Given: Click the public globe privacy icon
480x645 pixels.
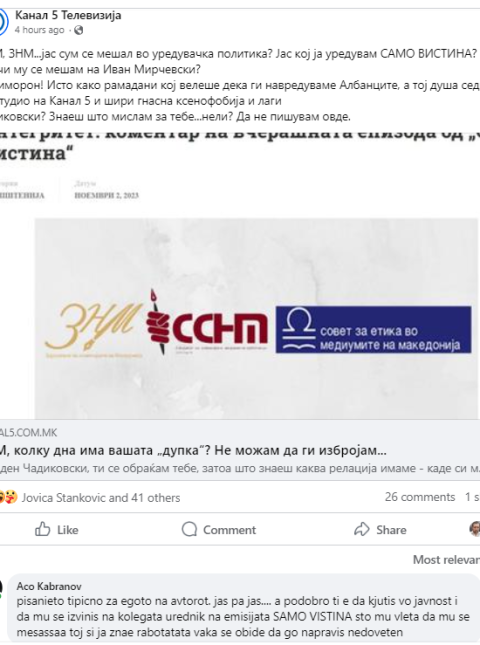Looking at the screenshot, I should pyautogui.click(x=78, y=30).
